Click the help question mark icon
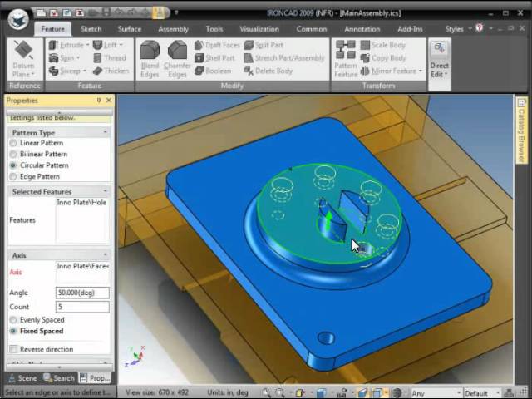532x399 pixels. [x=479, y=27]
